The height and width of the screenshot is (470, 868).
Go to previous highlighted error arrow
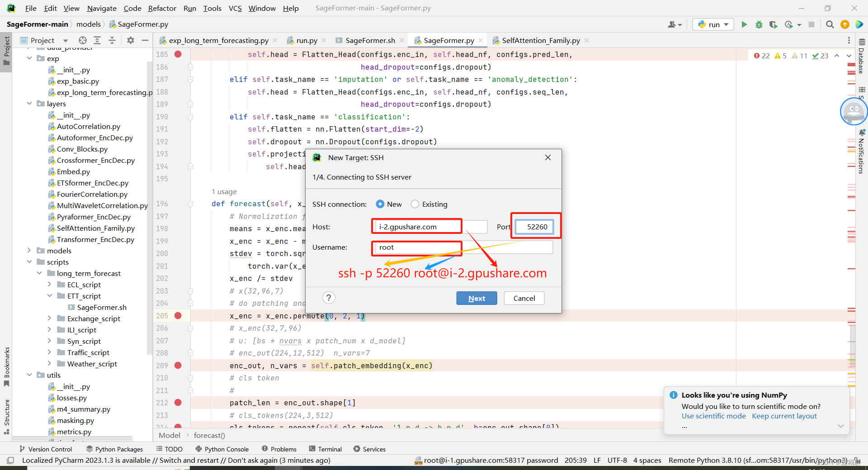tap(837, 56)
